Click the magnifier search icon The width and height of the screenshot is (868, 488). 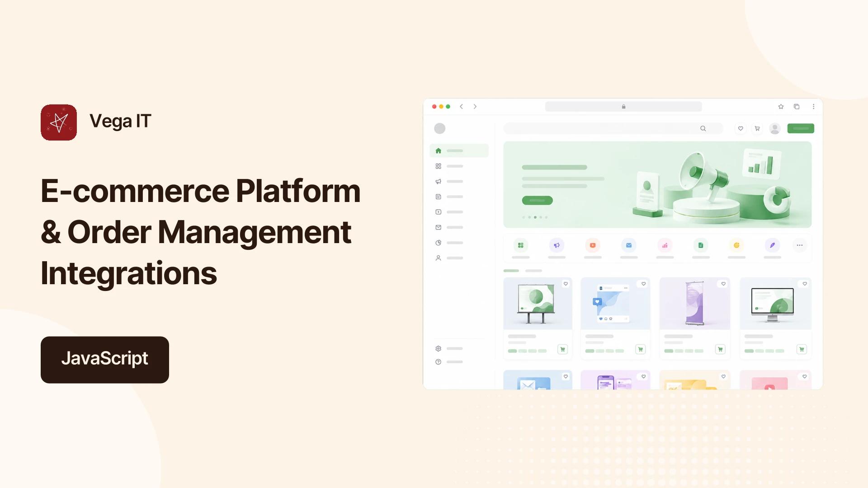[703, 128]
